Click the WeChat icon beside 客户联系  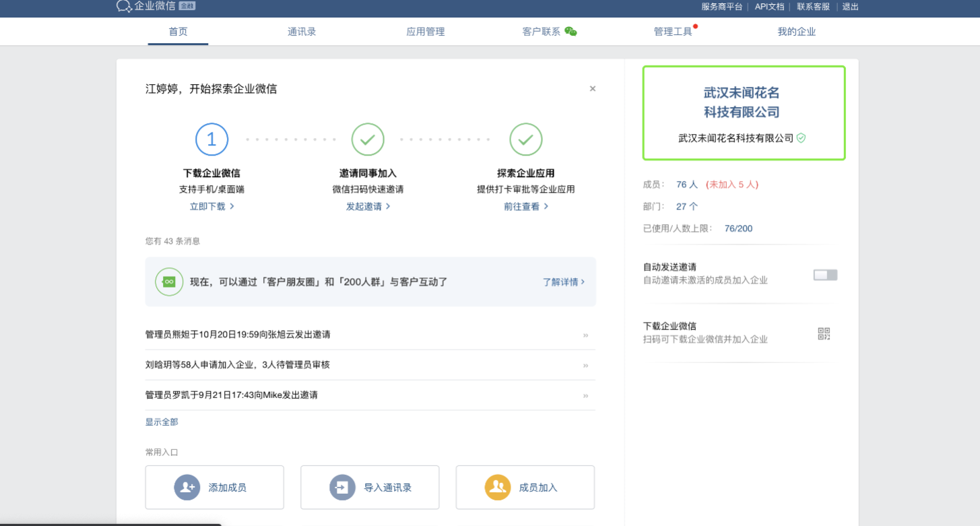(x=570, y=31)
